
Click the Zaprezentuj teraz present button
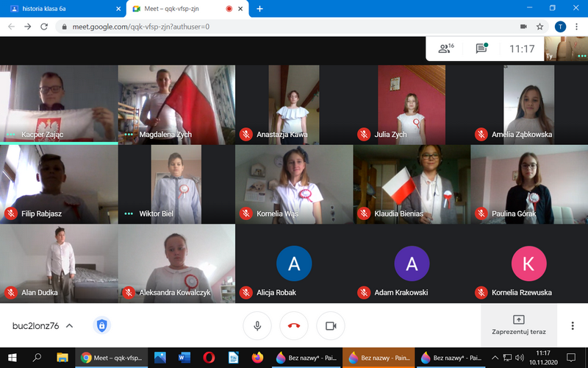point(518,325)
